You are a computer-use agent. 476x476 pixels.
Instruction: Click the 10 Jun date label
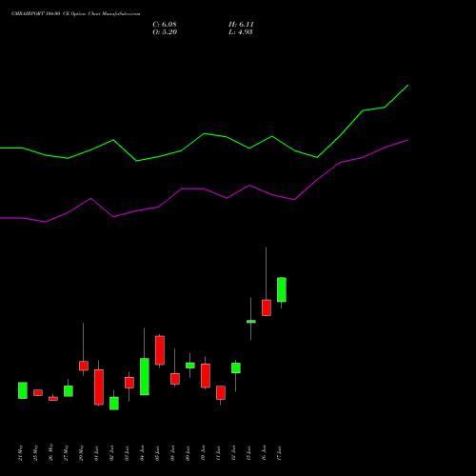[x=204, y=453]
